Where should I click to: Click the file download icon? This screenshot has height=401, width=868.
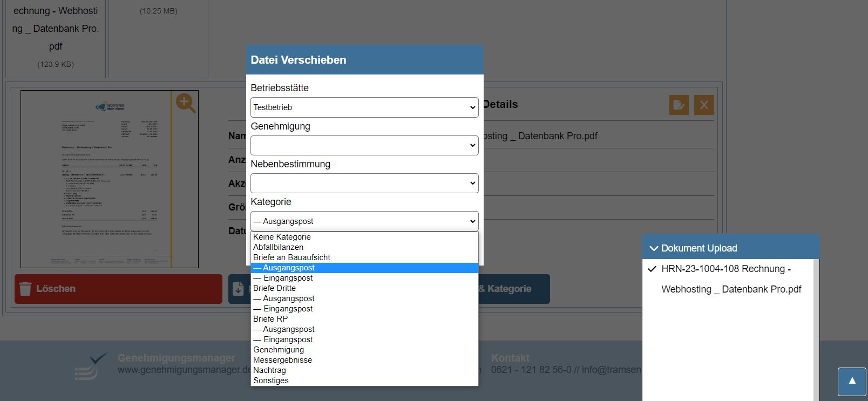click(238, 289)
